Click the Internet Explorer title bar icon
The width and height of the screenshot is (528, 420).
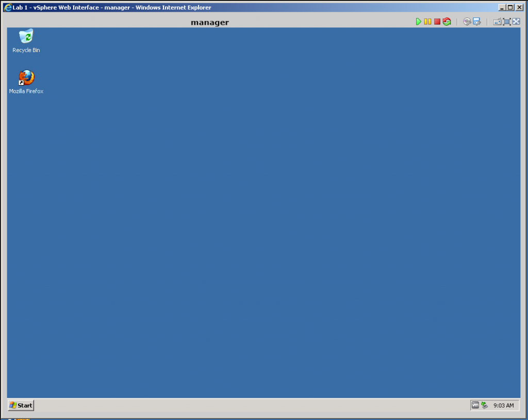7,7
